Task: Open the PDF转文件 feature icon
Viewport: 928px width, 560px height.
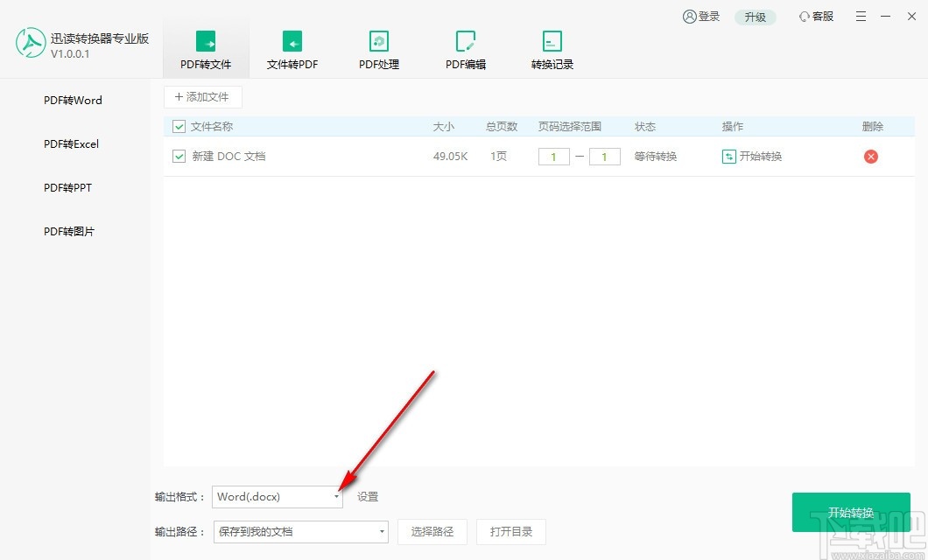Action: click(205, 48)
